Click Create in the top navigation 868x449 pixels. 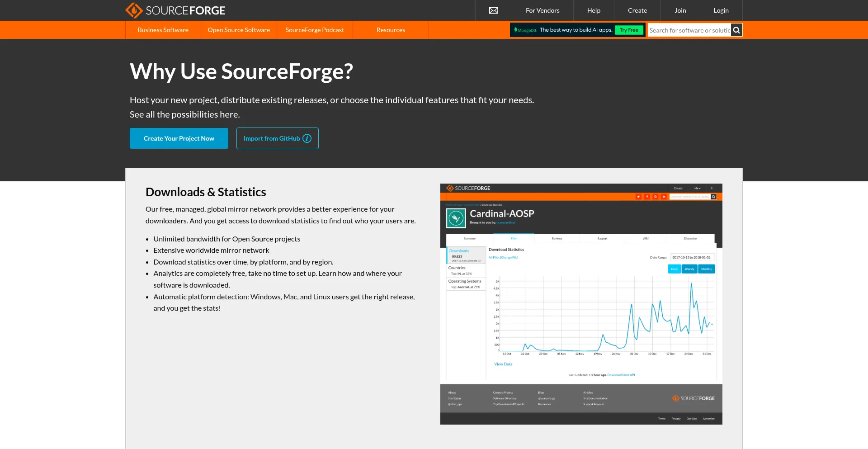(637, 10)
